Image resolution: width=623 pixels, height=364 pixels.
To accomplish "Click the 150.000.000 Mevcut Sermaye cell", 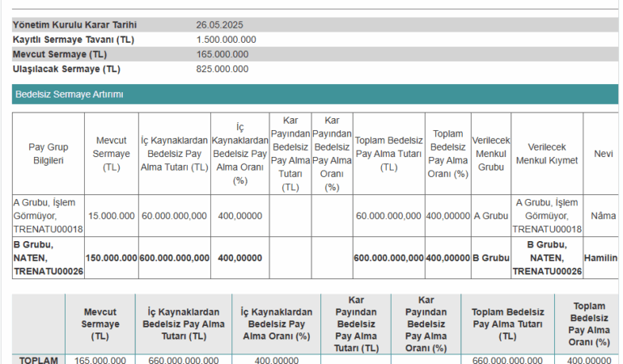I will (112, 258).
